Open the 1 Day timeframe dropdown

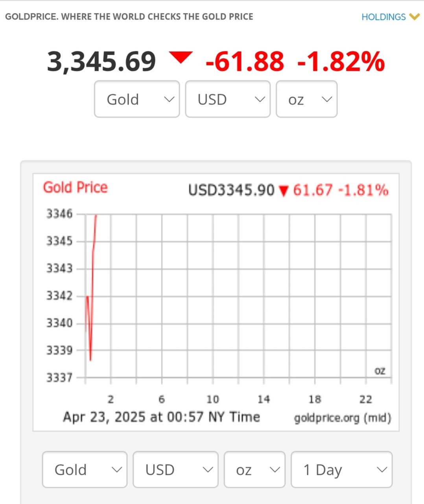[x=341, y=470]
